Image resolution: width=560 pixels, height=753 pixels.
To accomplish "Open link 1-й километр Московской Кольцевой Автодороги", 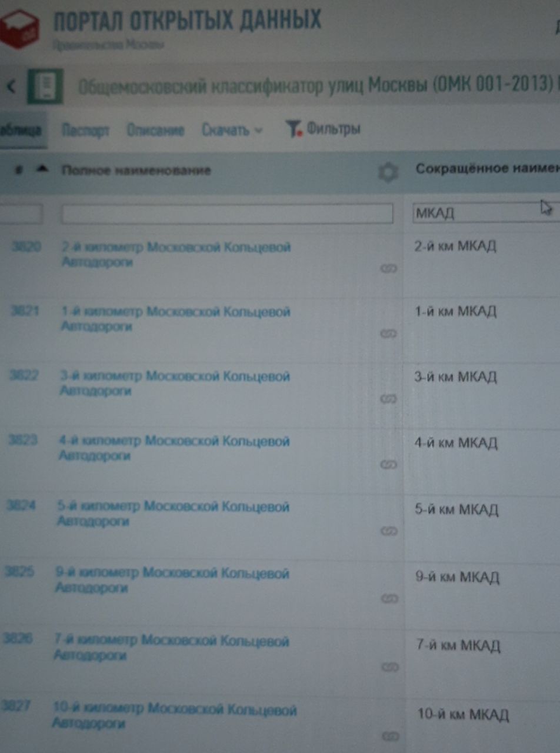I will pyautogui.click(x=176, y=318).
